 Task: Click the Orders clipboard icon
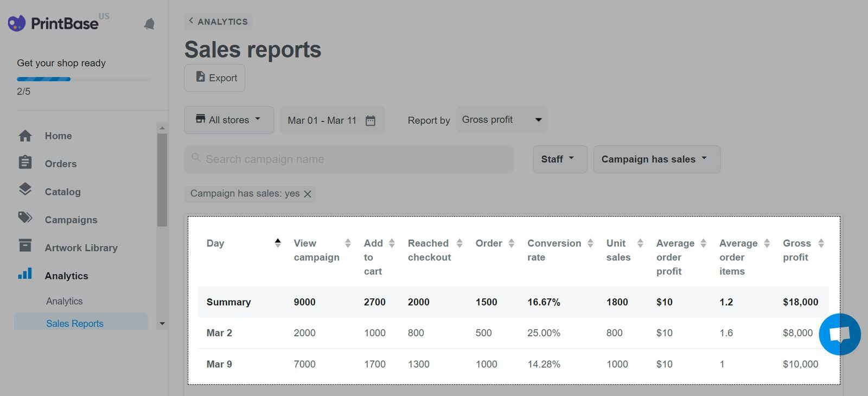pyautogui.click(x=25, y=162)
